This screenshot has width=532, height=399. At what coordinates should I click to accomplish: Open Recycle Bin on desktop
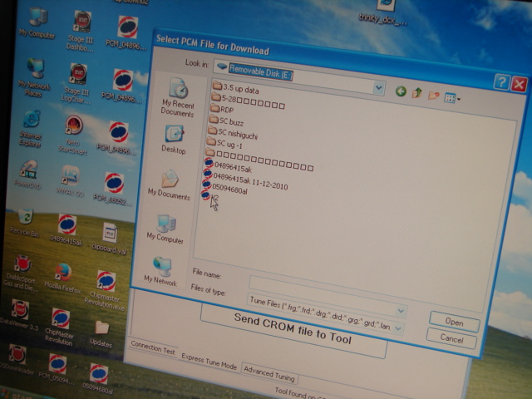pos(25,222)
